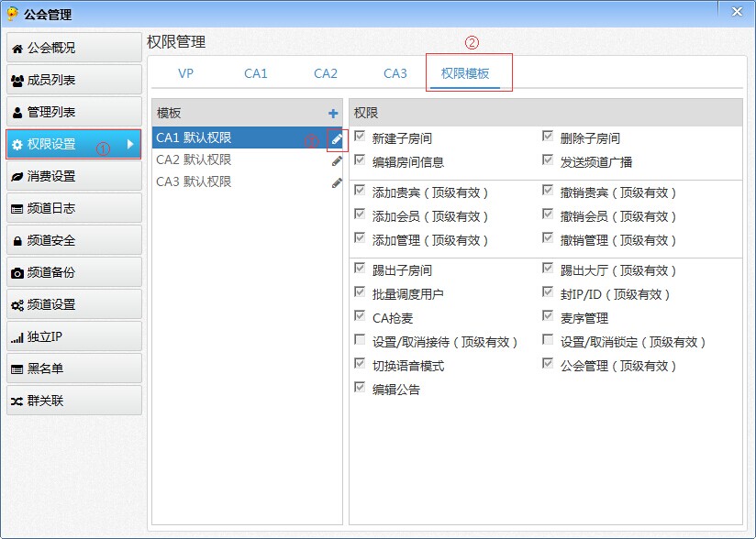The image size is (756, 539).
Task: Select the CA3 默认权限 template row
Action: coord(247,182)
